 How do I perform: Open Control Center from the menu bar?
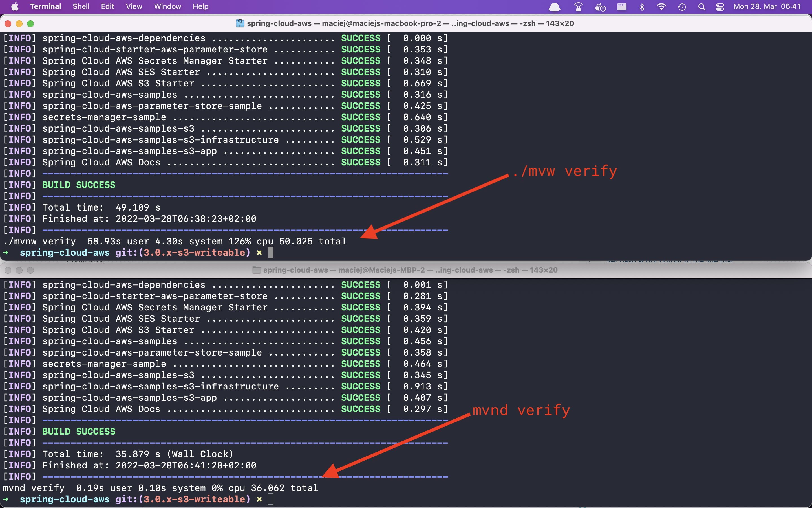click(x=720, y=7)
